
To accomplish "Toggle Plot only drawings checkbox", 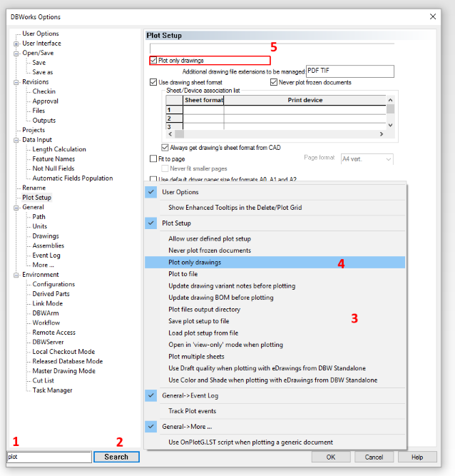I will [153, 61].
